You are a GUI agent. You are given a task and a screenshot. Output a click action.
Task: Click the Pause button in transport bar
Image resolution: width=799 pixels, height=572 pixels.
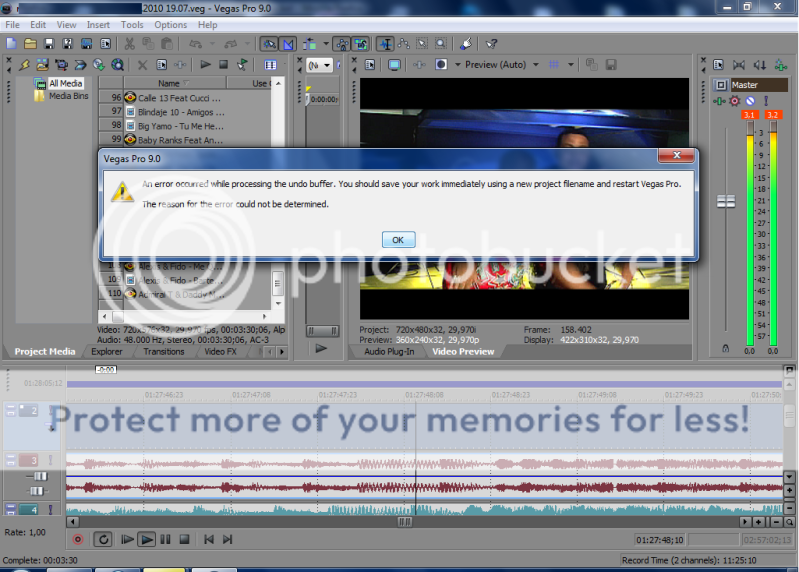(x=166, y=539)
